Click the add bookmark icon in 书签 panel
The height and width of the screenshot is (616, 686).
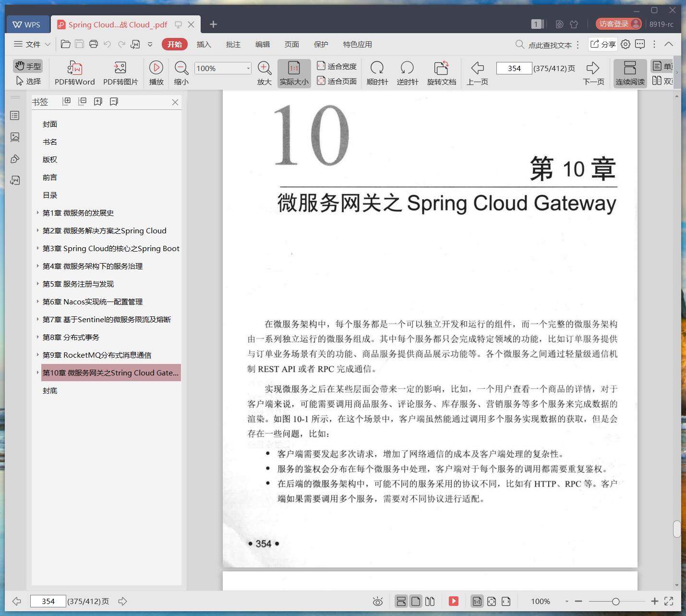[98, 101]
